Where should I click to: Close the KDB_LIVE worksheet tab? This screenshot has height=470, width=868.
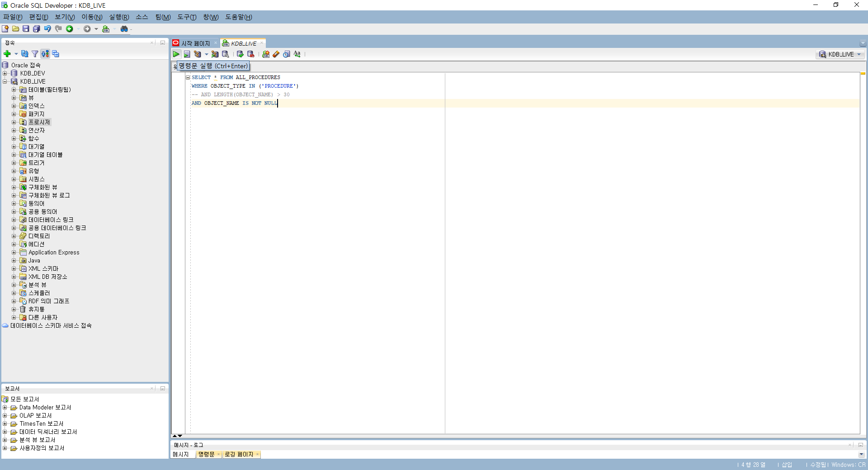(261, 43)
